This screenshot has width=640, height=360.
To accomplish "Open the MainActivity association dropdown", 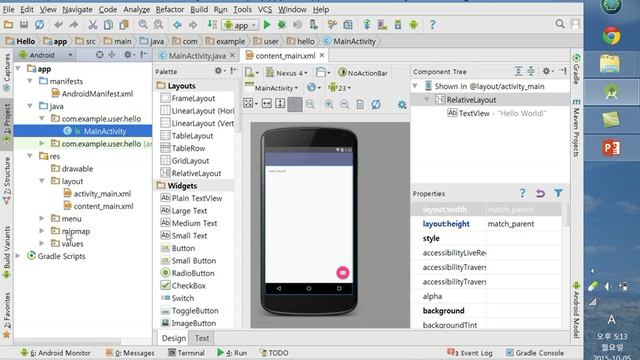I will click(271, 88).
